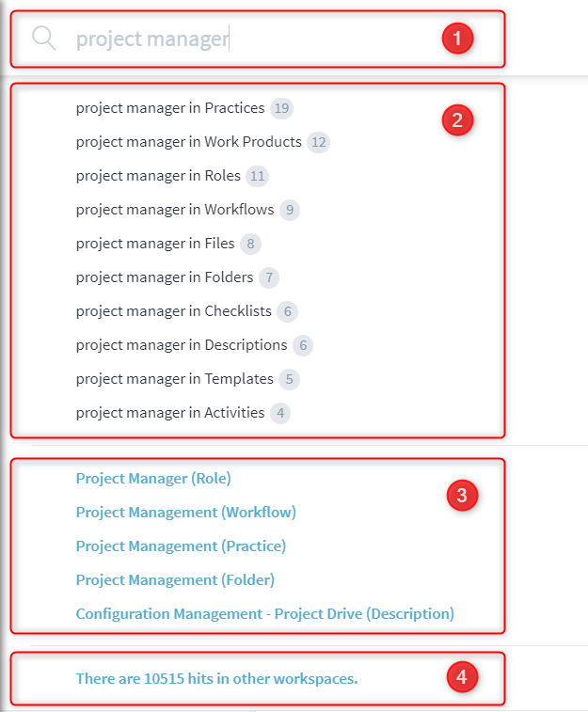The image size is (588, 712).
Task: Select project manager in Files suggestion
Action: (x=155, y=244)
